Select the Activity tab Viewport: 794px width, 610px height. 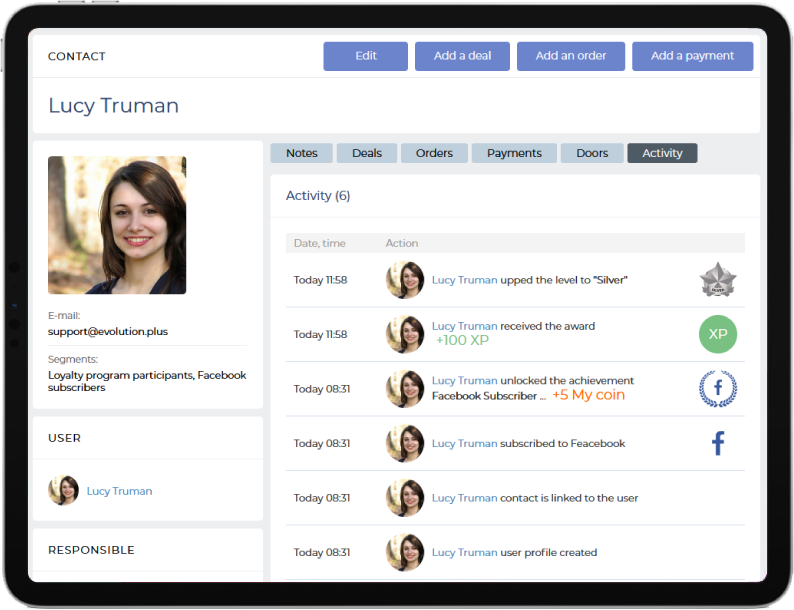click(662, 153)
